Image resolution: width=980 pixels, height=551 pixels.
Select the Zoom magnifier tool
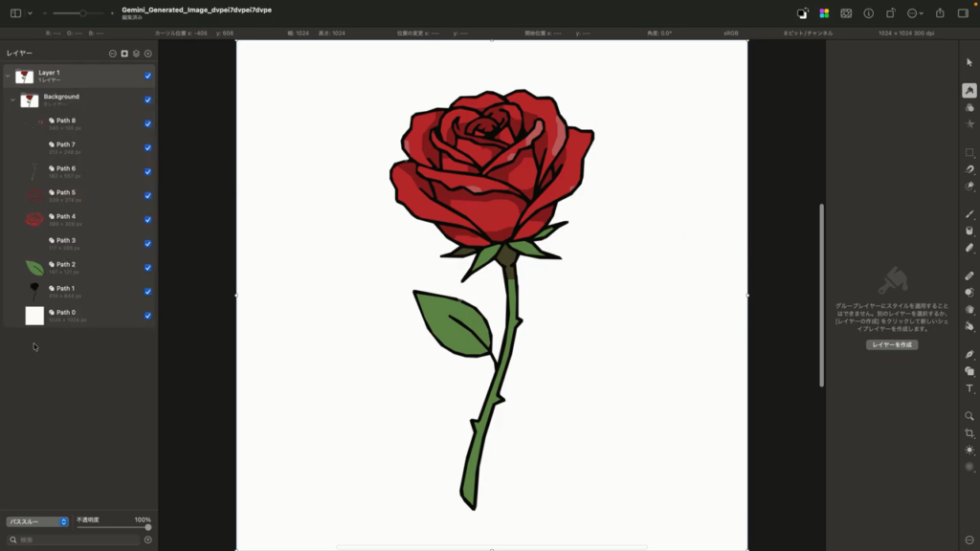tap(969, 416)
